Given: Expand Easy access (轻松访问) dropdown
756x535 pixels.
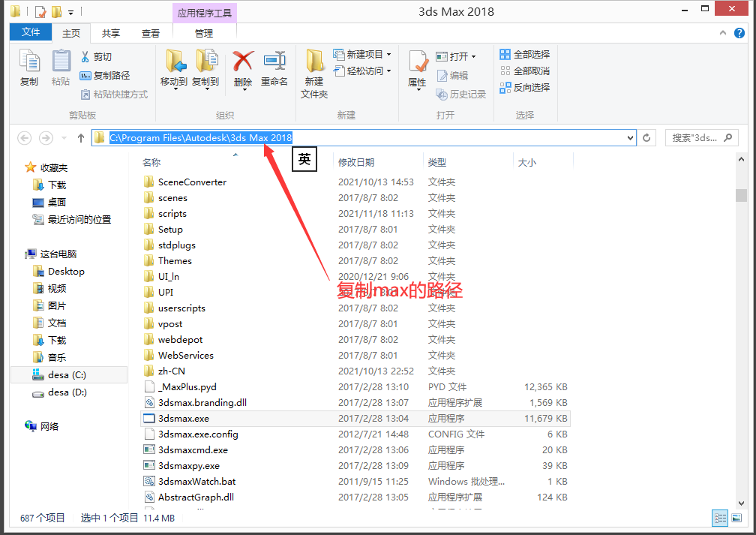Looking at the screenshot, I should coord(389,71).
